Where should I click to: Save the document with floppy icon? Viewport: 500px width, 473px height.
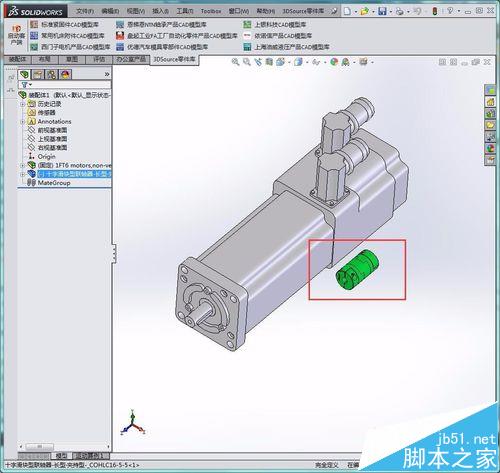pos(382,11)
